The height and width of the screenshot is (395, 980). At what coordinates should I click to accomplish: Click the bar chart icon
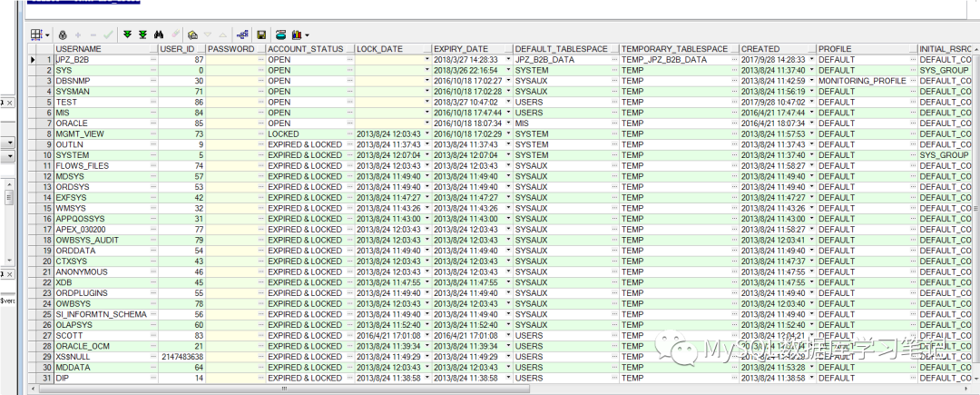point(296,35)
